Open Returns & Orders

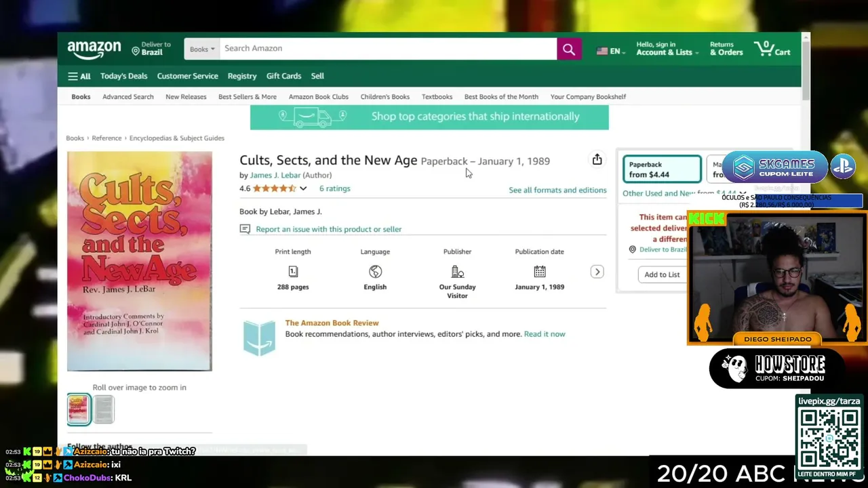(x=726, y=49)
